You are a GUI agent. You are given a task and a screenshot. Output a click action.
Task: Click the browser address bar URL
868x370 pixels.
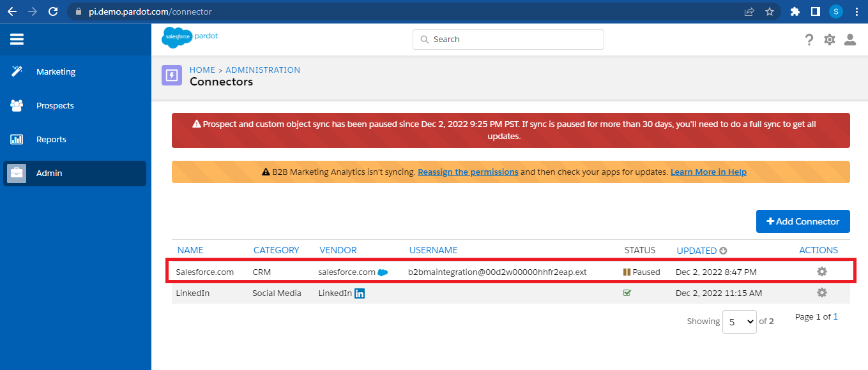click(x=150, y=11)
